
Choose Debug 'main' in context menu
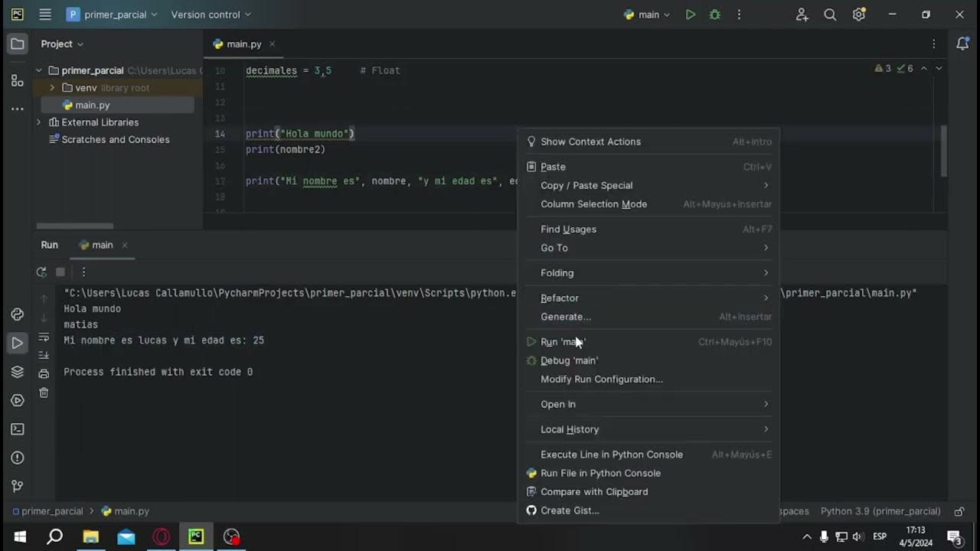648,360
